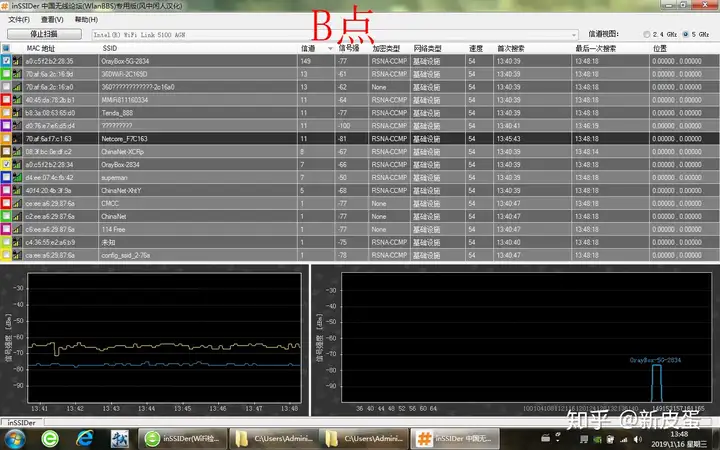
Task: Click the network signal bars tray icon
Action: [x=624, y=439]
